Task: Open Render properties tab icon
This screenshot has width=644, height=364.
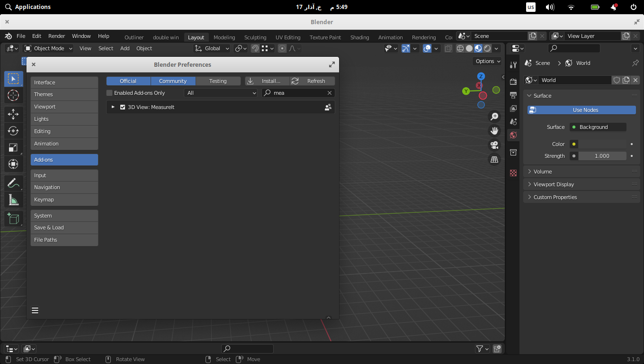Action: point(513,82)
